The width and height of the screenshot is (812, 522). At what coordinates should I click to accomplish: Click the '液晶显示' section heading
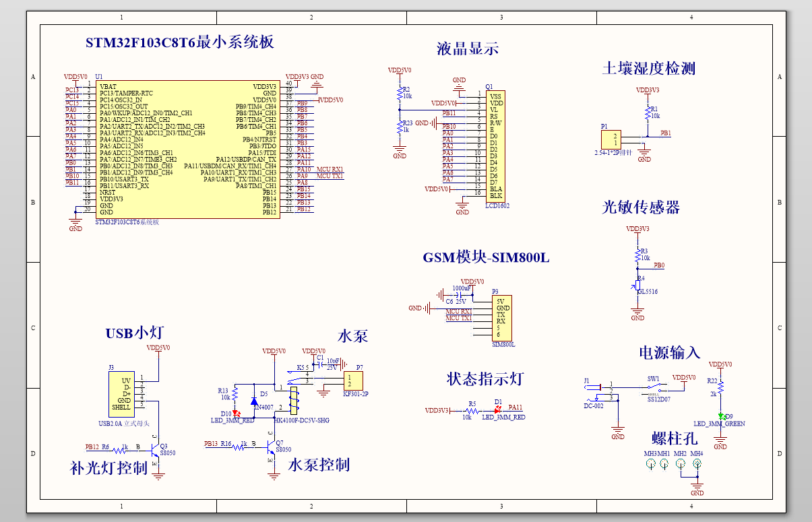468,48
